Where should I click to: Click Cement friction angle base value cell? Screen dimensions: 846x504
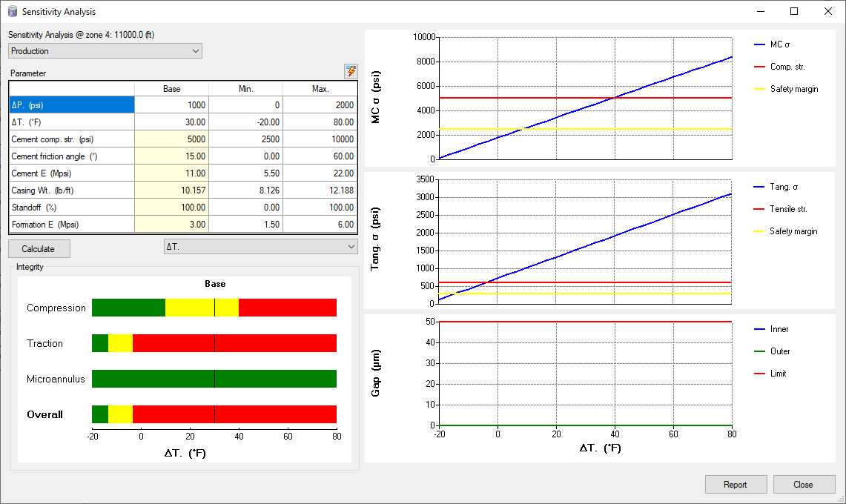[171, 156]
